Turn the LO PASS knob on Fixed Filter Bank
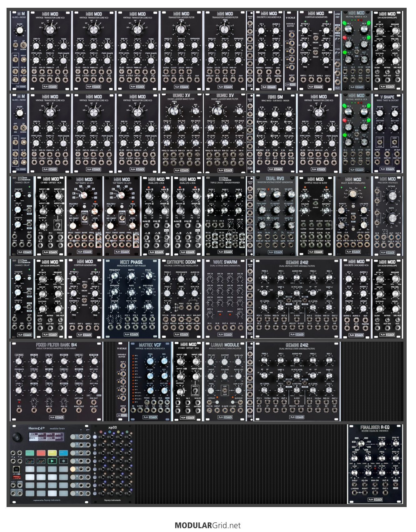Screen dimensions: 416x532 [x=19, y=362]
